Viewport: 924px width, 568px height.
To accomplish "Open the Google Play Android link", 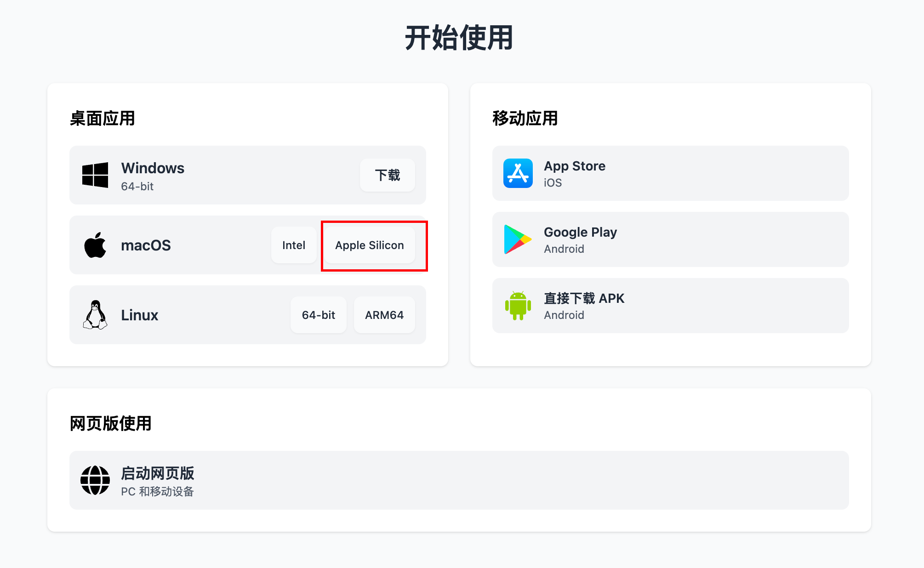I will pyautogui.click(x=670, y=239).
